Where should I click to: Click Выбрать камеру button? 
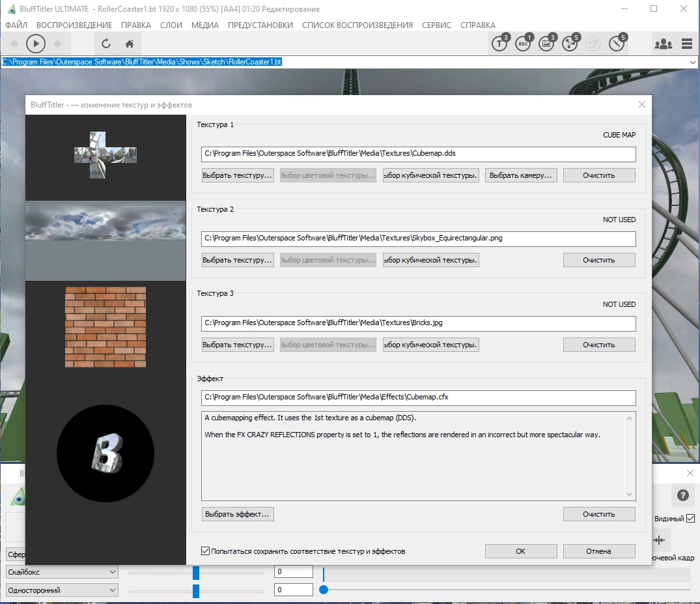[520, 175]
